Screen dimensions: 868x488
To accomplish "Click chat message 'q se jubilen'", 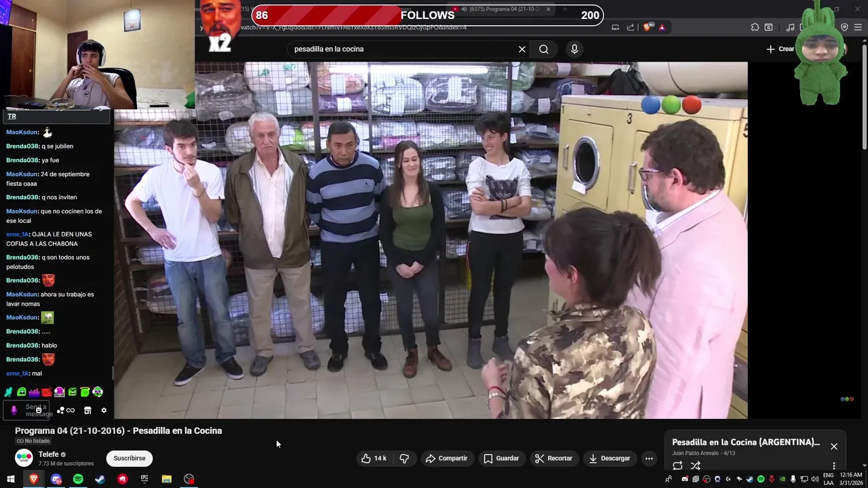I will [x=40, y=146].
